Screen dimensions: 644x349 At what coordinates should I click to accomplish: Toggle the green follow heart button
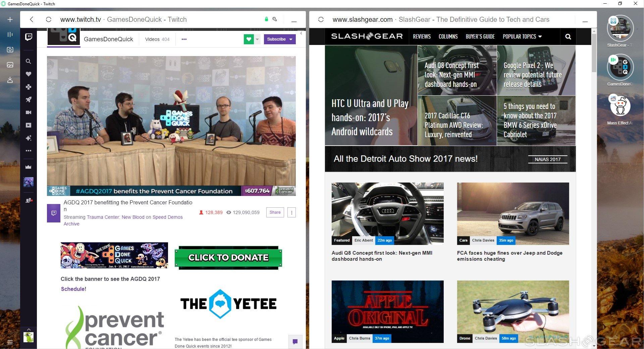click(249, 39)
